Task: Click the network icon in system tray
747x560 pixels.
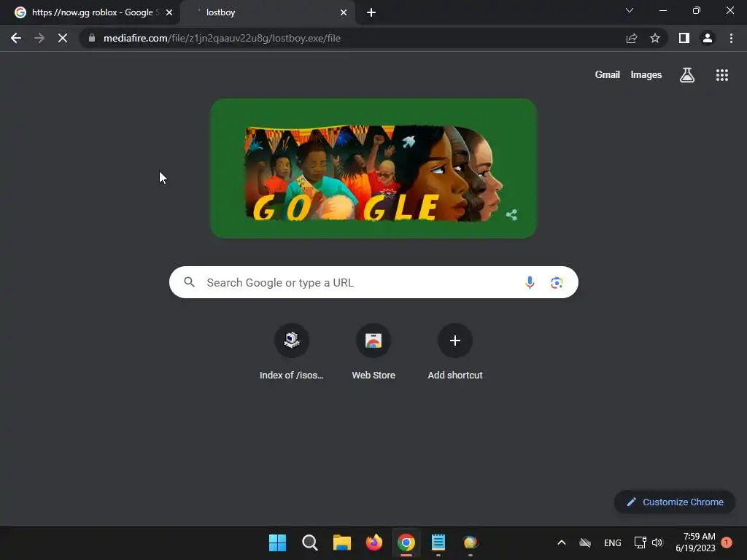Action: (x=640, y=542)
